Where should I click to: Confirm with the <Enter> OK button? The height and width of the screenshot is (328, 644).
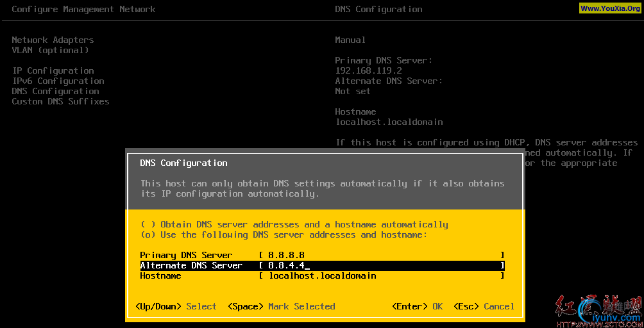pos(418,306)
